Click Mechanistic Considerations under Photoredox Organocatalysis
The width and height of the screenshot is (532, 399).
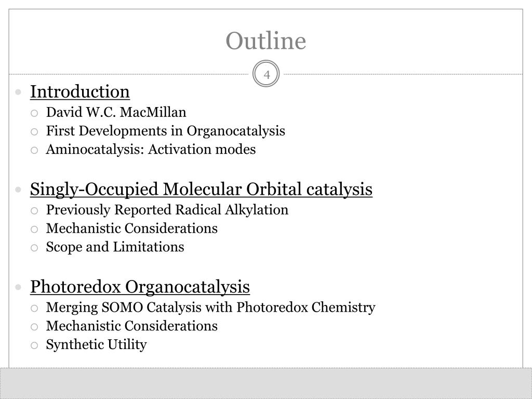point(131,326)
